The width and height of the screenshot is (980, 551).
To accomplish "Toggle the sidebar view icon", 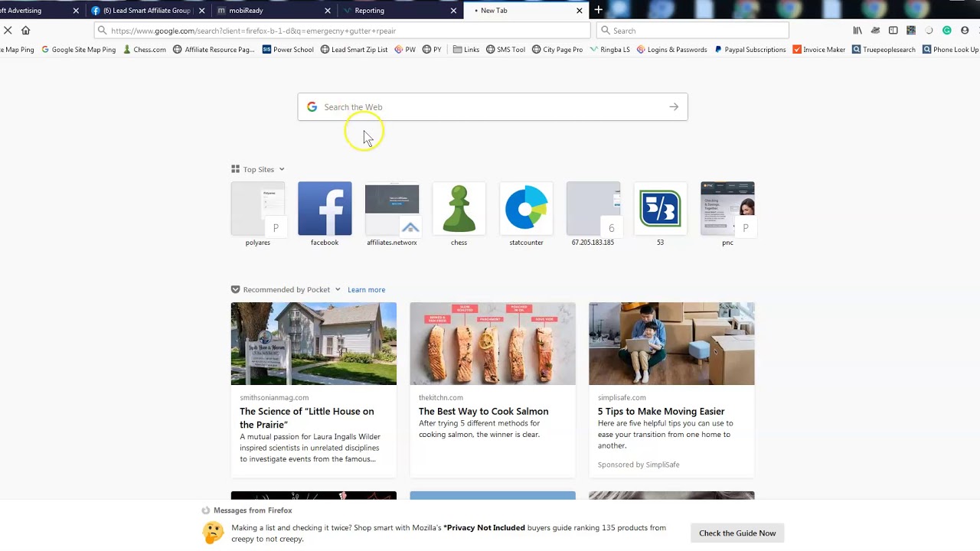I will click(x=893, y=31).
